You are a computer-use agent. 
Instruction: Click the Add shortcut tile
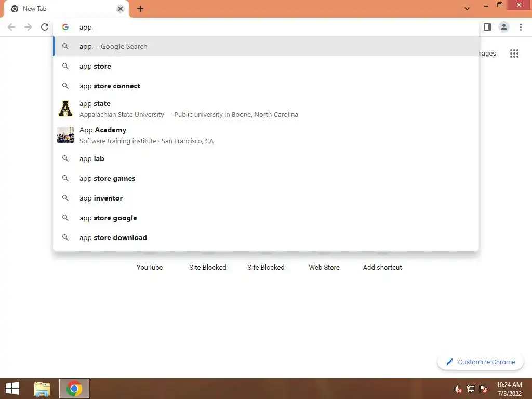(x=382, y=267)
